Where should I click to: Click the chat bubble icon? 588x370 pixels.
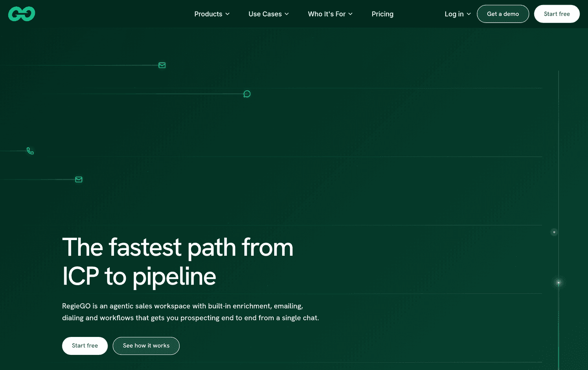(x=247, y=94)
